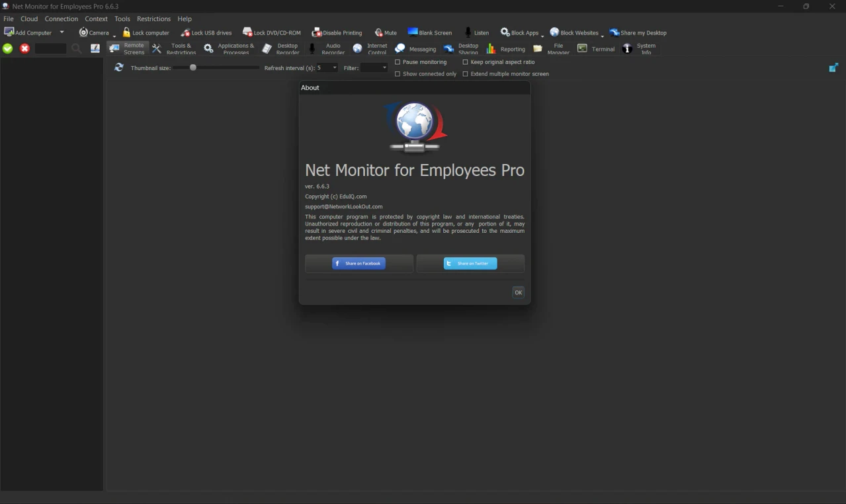Image resolution: width=846 pixels, height=504 pixels.
Task: Switch to Tools & Restrictions tab
Action: [x=174, y=48]
